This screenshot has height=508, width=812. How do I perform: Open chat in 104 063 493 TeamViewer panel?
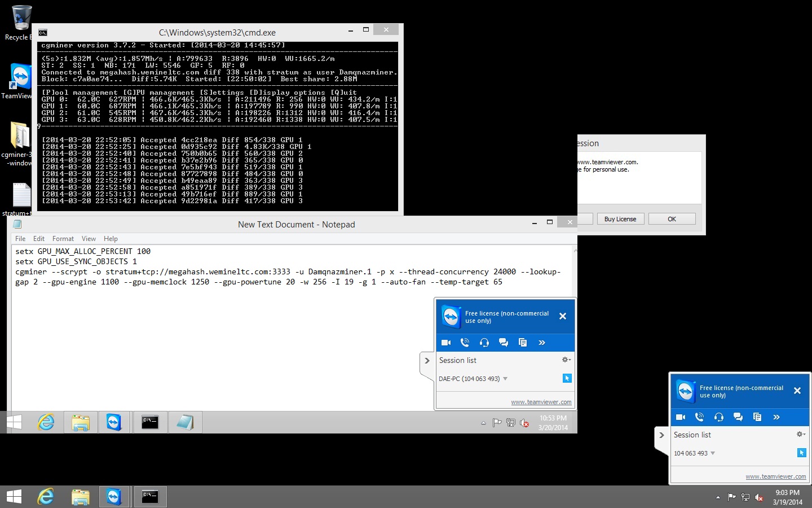coord(738,417)
